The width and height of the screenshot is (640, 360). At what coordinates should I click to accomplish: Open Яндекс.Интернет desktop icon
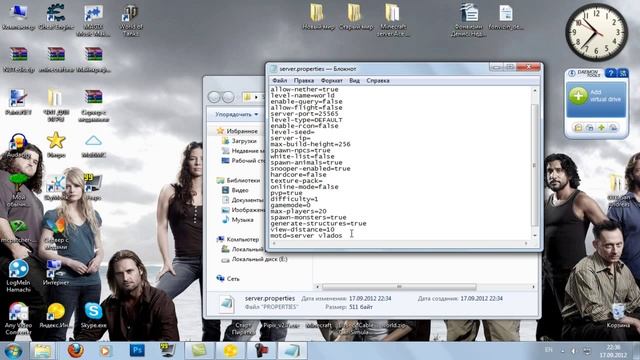[x=56, y=315]
